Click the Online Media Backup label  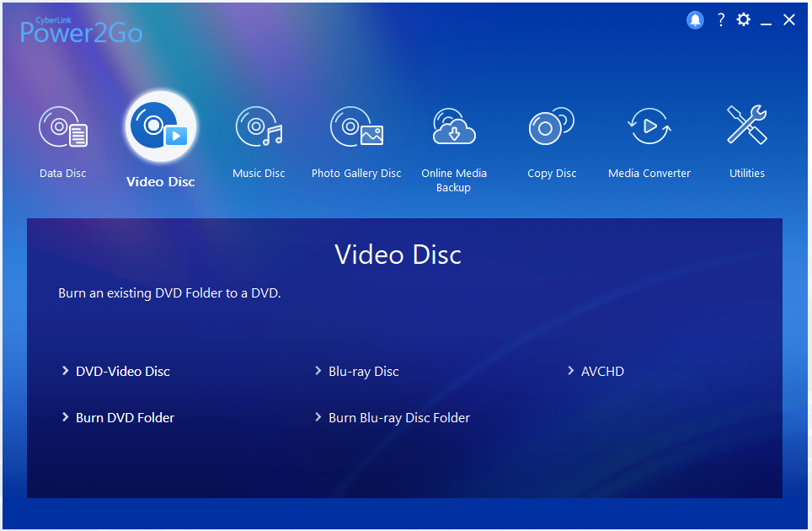point(454,180)
